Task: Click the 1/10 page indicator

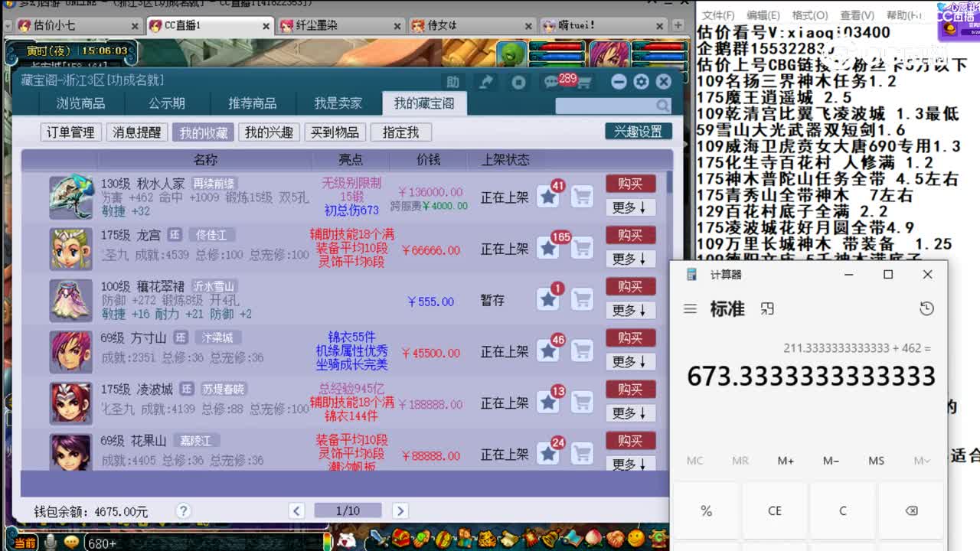Action: tap(348, 510)
